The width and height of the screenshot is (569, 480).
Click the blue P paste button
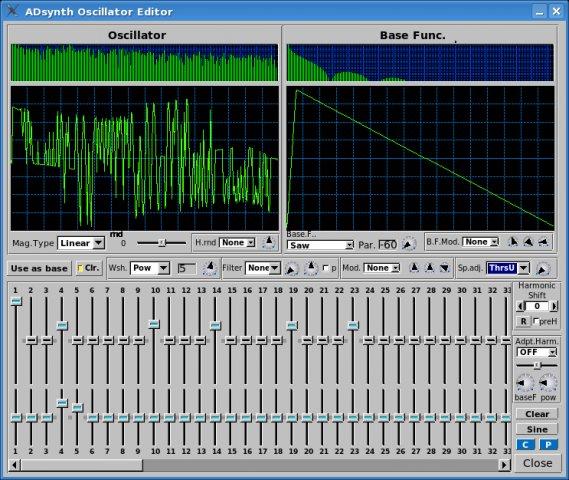coord(548,444)
